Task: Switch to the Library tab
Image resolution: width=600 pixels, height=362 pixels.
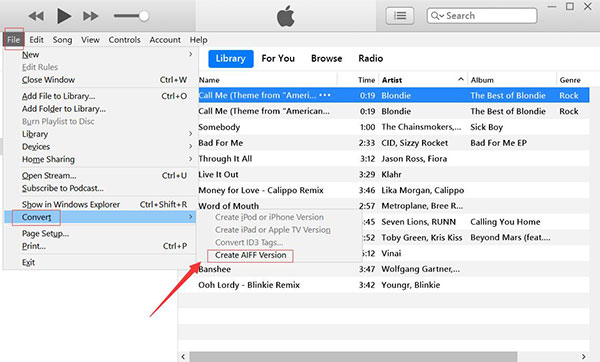Action: pos(231,59)
